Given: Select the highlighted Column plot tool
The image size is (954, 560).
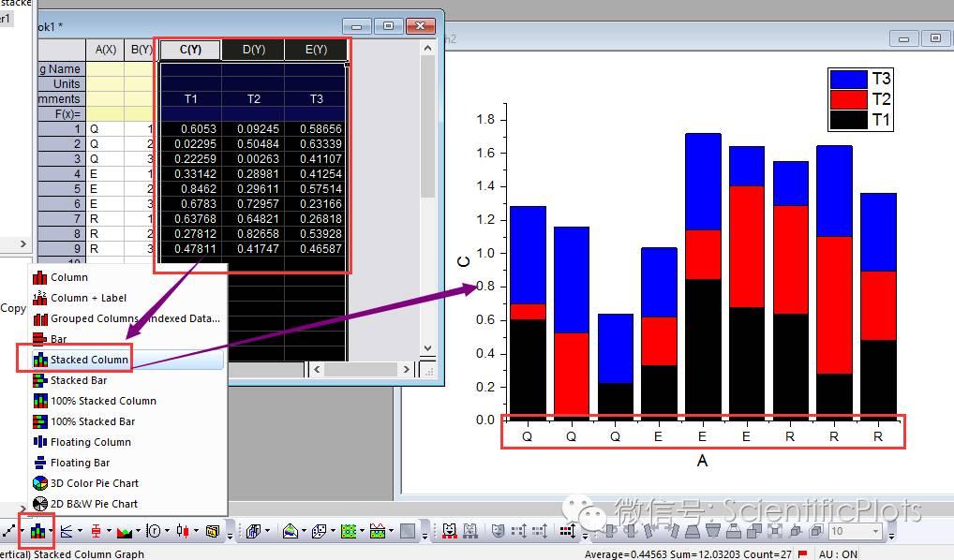Looking at the screenshot, I should pyautogui.click(x=37, y=531).
